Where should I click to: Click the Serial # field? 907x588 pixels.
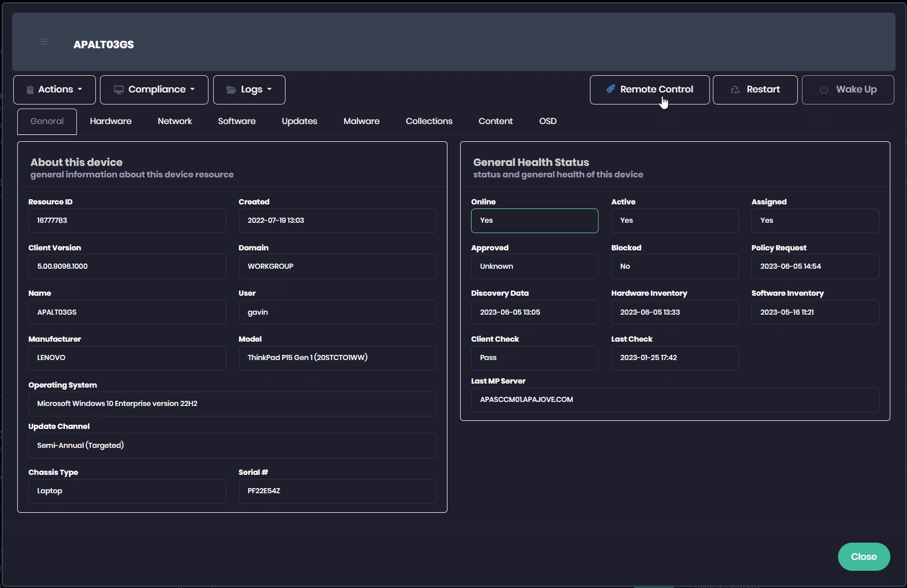coord(337,491)
